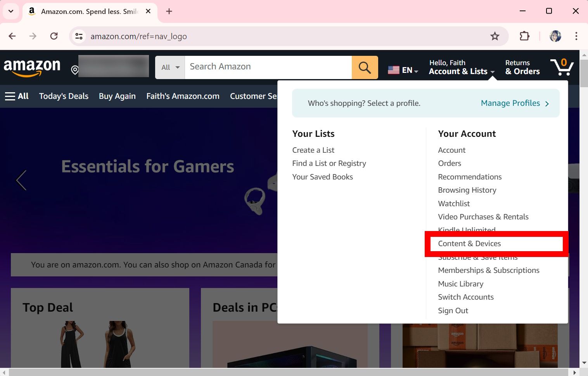Image resolution: width=588 pixels, height=376 pixels.
Task: Select Today's Deals in the navigation
Action: click(63, 96)
